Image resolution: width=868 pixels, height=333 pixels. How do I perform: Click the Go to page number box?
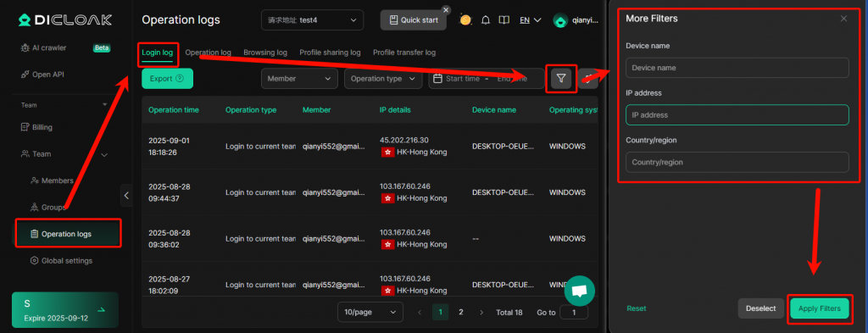[x=574, y=313]
